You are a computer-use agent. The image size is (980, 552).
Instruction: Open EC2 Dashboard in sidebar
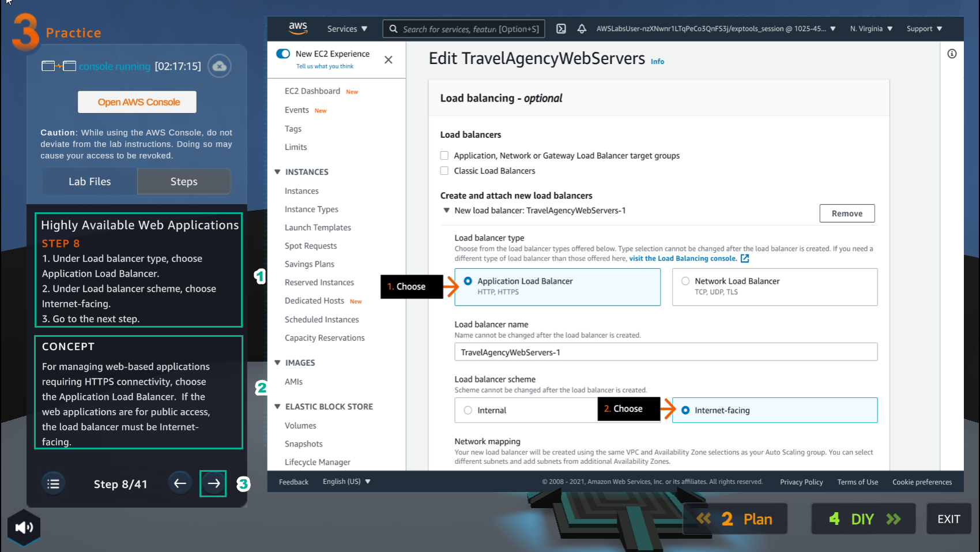tap(312, 91)
